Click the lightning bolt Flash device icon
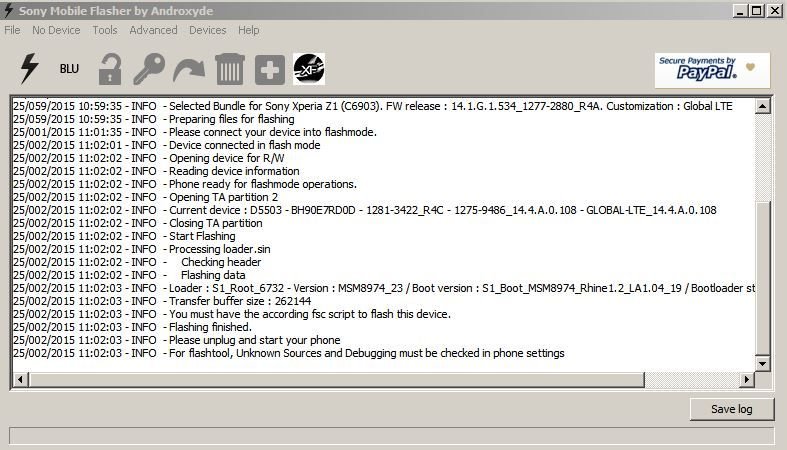 tap(29, 68)
